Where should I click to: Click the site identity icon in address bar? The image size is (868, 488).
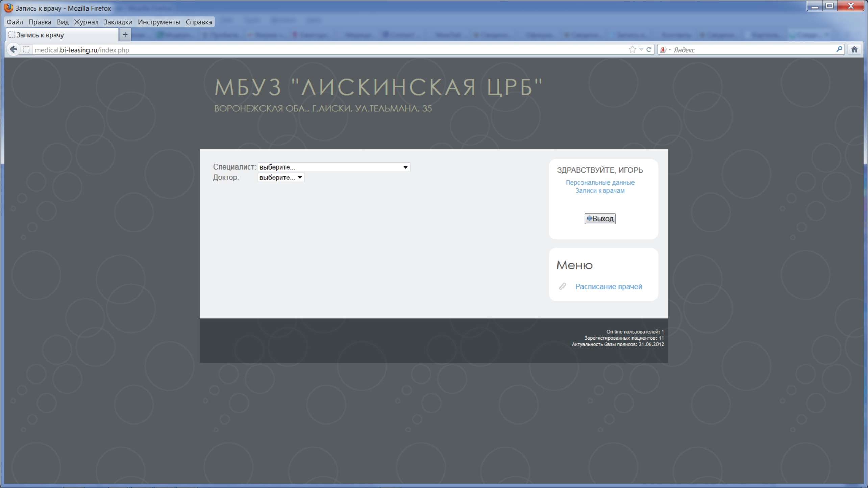tap(26, 50)
